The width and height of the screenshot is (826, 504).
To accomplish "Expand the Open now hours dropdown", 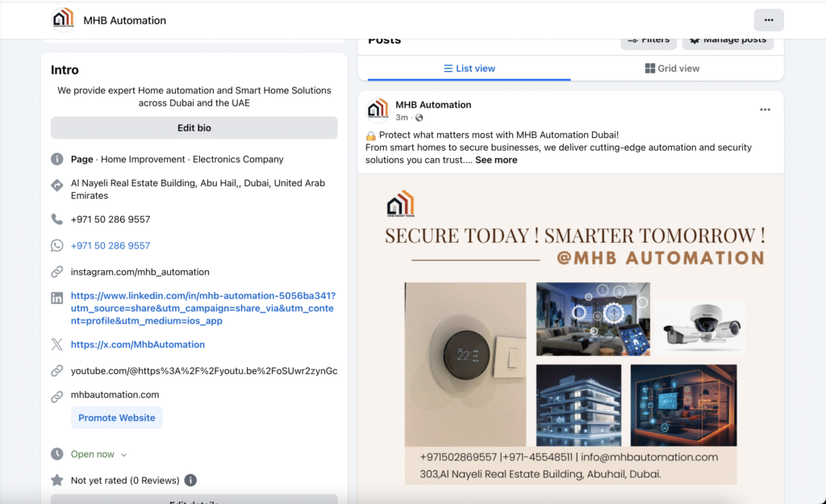I will coord(123,455).
